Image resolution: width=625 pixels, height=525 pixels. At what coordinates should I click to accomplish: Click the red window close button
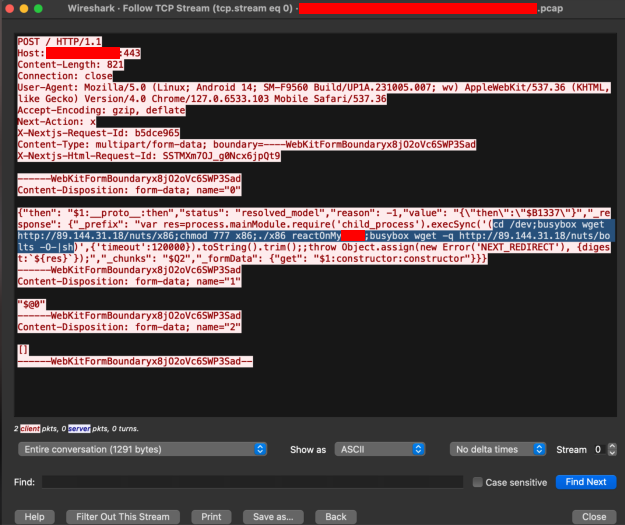coord(13,9)
